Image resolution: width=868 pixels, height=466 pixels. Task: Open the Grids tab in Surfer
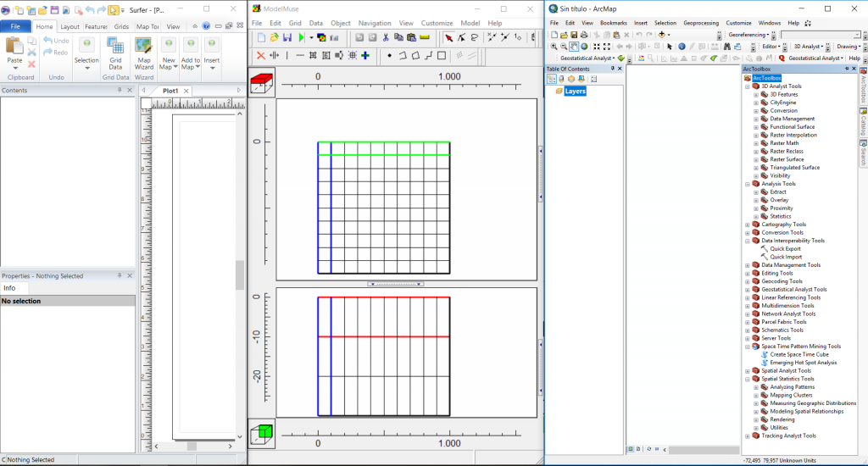coord(121,26)
